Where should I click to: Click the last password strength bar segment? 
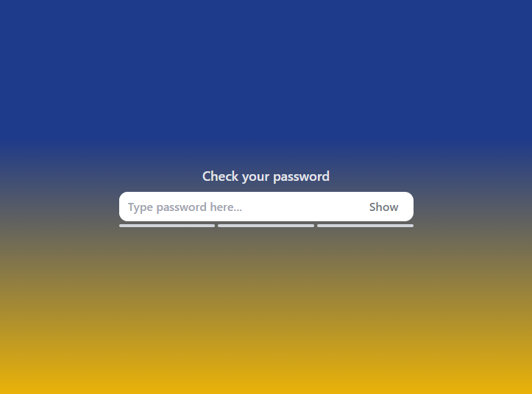click(366, 226)
